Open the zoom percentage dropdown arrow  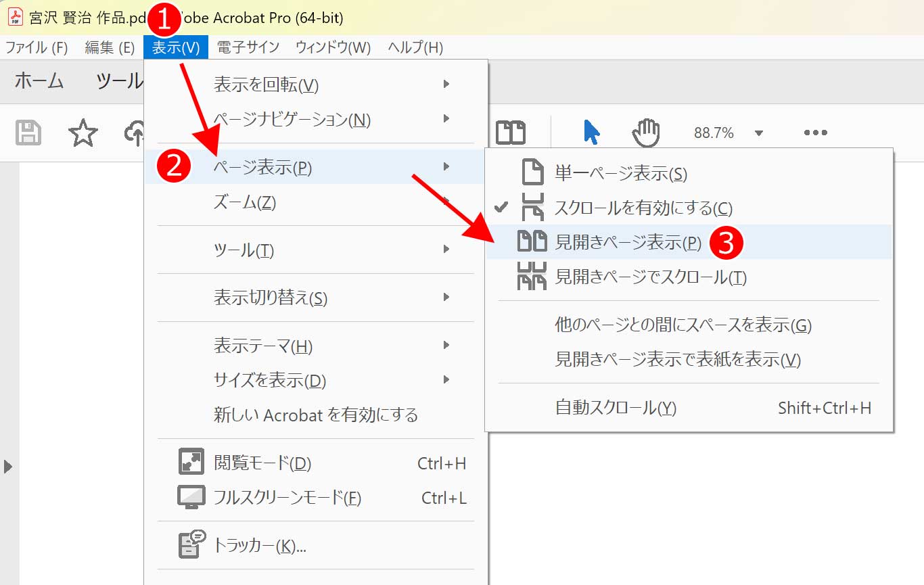[x=758, y=133]
